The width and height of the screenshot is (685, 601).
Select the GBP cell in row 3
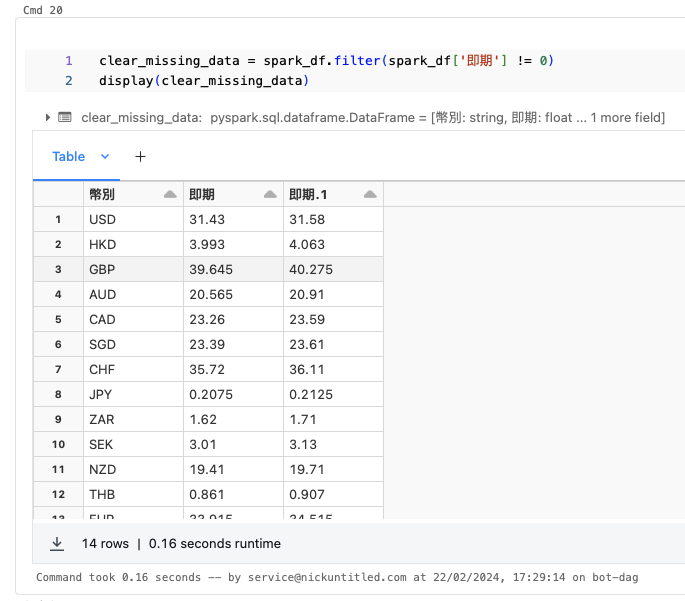[102, 269]
